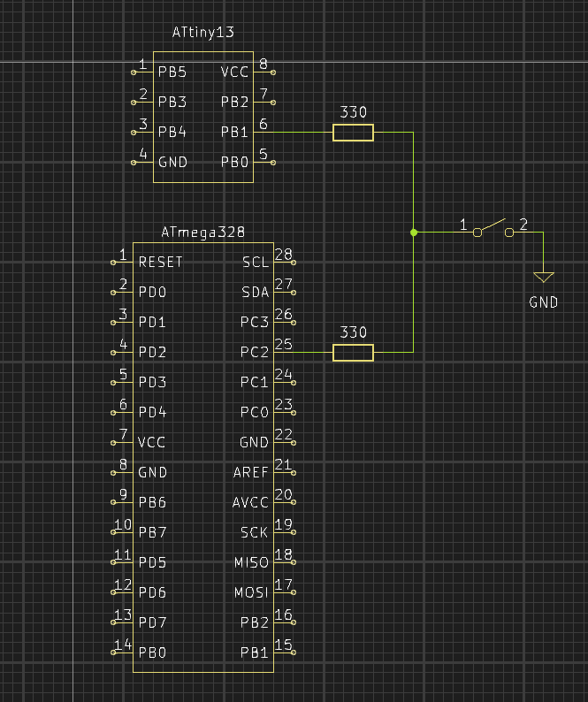Select the ATmega328 component title
The width and height of the screenshot is (588, 702).
tap(202, 232)
